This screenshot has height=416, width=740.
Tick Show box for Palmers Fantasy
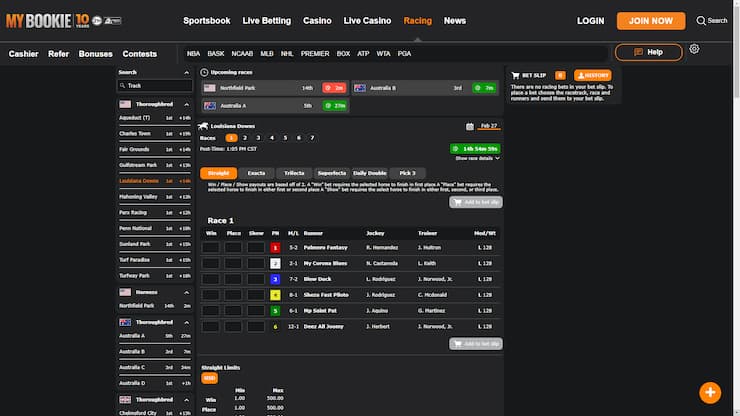pyautogui.click(x=256, y=247)
